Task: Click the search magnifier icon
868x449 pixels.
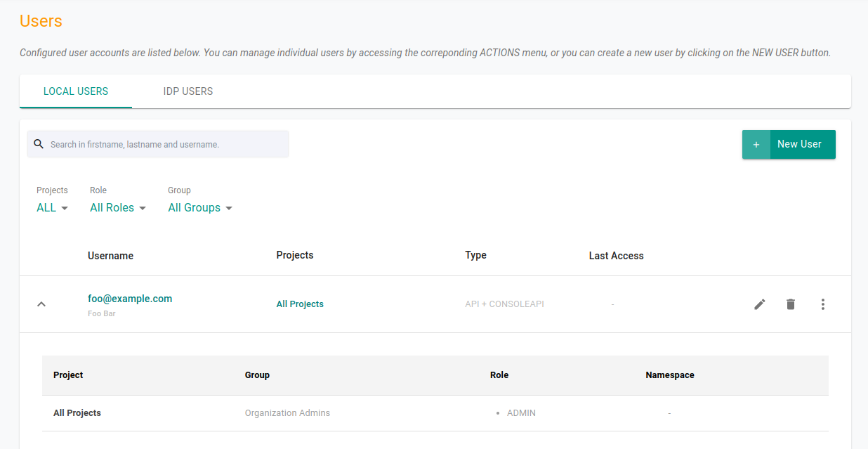Action: tap(39, 144)
